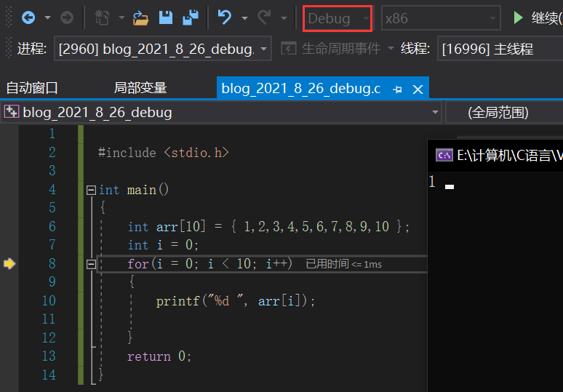Collapse the main function outline toggle
Screen dimensions: 563x392
tap(91, 190)
